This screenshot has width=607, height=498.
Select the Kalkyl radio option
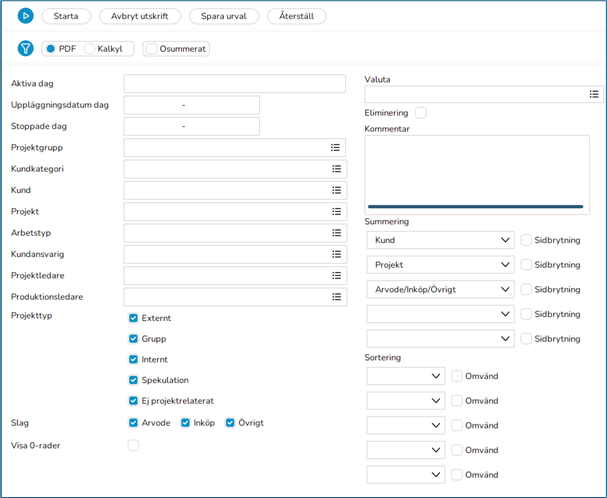[x=90, y=49]
